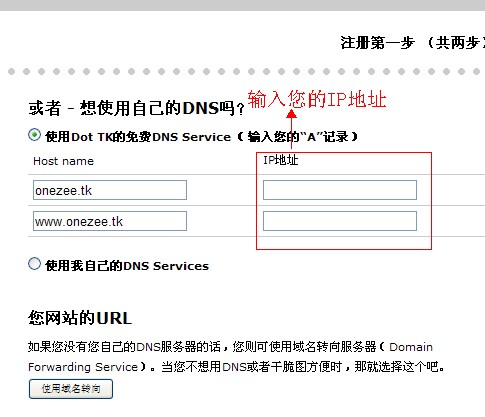Focus the IP address field for onezee.tk
The height and width of the screenshot is (417, 485).
(340, 190)
